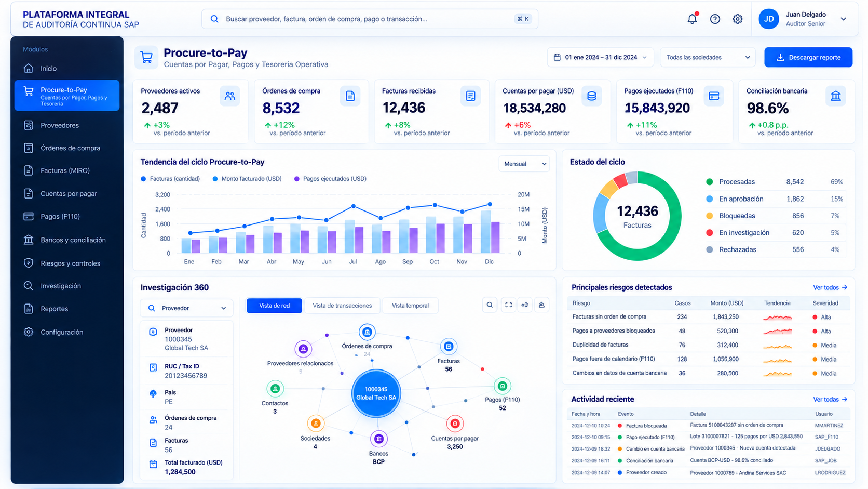The height and width of the screenshot is (489, 868).
Task: Click the Facturas recibidas card icon
Action: click(470, 96)
